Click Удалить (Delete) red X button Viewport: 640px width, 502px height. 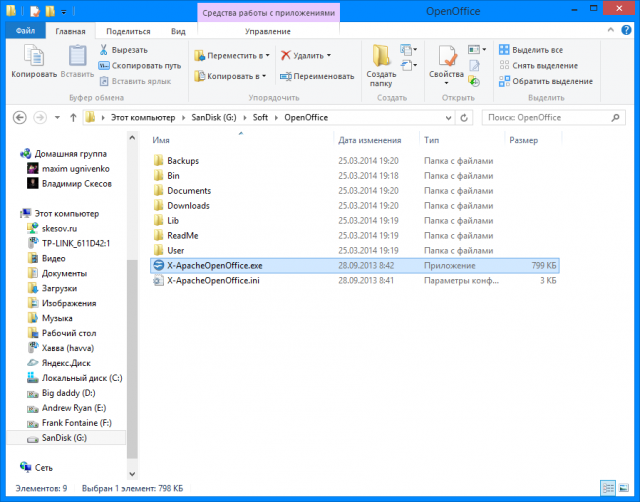coord(305,56)
